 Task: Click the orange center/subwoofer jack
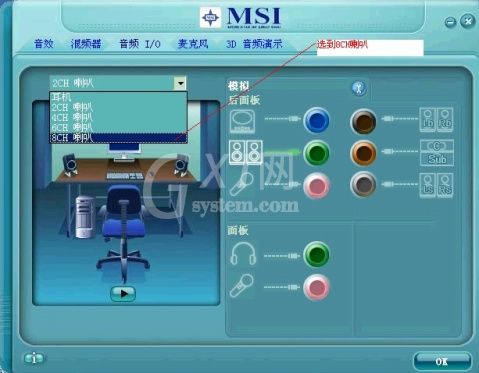pos(363,153)
